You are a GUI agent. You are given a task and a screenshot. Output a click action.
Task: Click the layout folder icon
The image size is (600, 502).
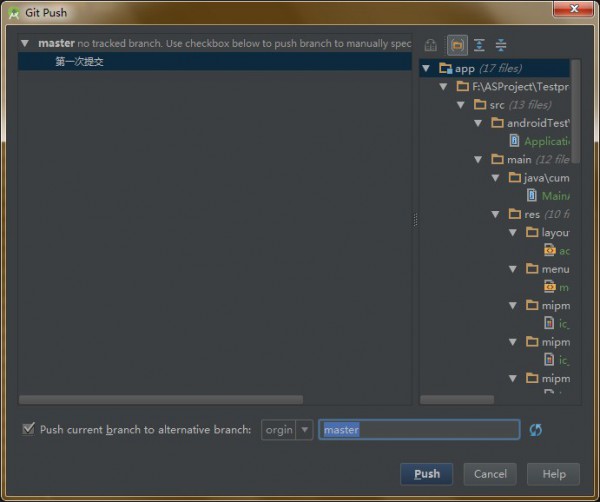tap(532, 232)
